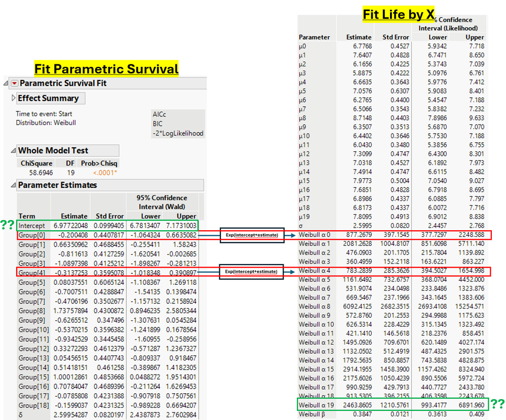Screen dimensions: 506x420
Task: Click the Time to event: Start text
Action: click(44, 114)
